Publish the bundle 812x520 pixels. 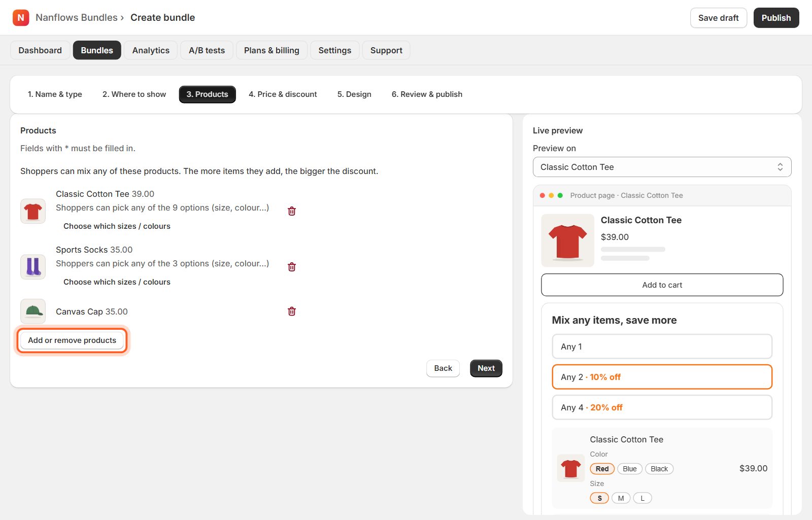(x=776, y=18)
